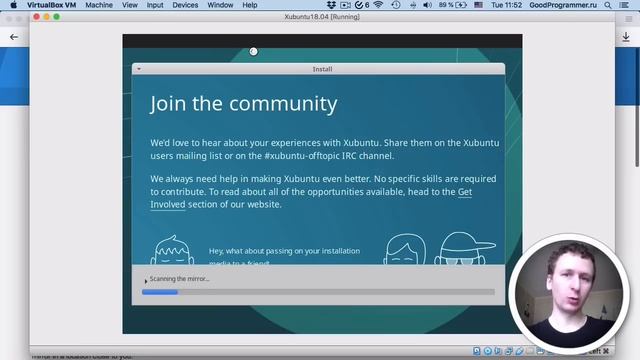Click the Tue 11:52 clock
The image size is (640, 360).
pos(506,5)
